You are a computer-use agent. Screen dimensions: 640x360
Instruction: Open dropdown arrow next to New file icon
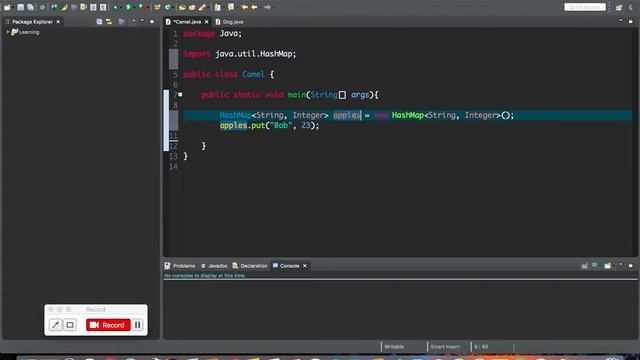tap(12, 8)
